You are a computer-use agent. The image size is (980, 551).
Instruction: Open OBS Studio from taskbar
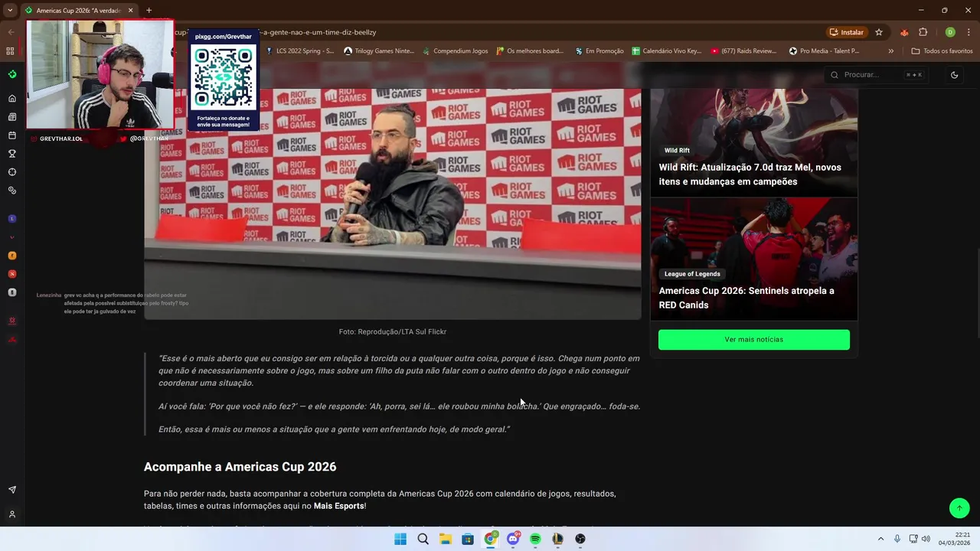(x=580, y=539)
